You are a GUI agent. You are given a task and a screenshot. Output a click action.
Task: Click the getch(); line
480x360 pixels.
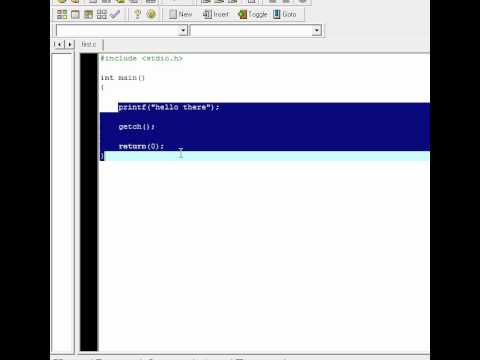137,127
